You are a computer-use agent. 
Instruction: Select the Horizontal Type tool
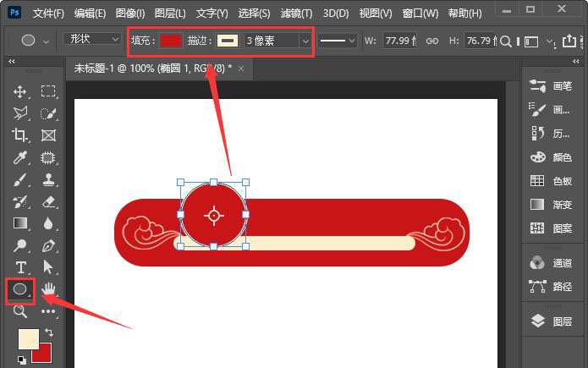tap(20, 267)
